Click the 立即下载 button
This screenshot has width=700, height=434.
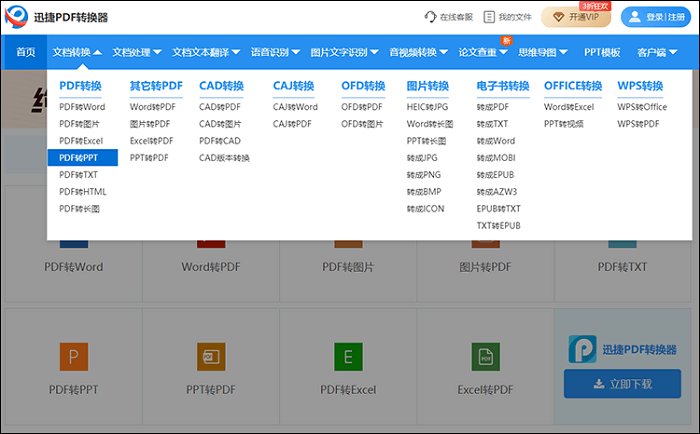[622, 384]
